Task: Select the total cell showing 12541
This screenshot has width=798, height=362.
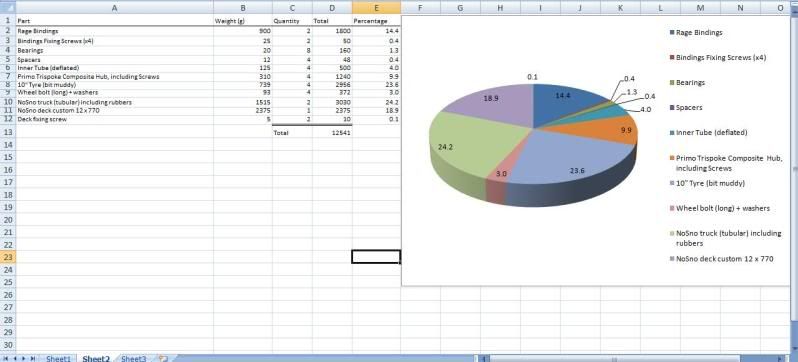Action: coord(332,132)
